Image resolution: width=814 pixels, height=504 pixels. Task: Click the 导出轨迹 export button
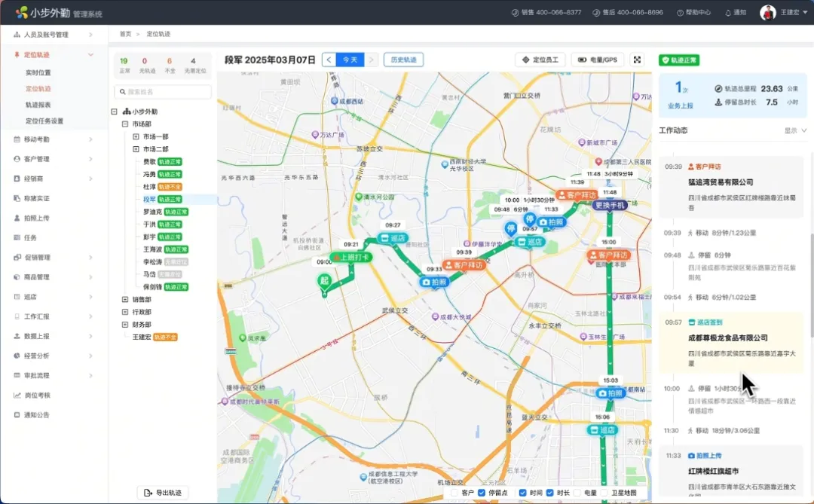163,493
